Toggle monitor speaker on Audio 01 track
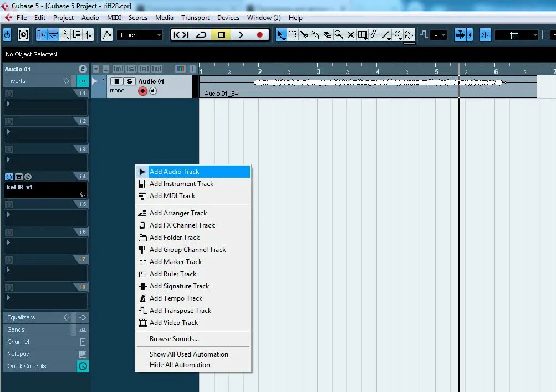 pyautogui.click(x=153, y=91)
